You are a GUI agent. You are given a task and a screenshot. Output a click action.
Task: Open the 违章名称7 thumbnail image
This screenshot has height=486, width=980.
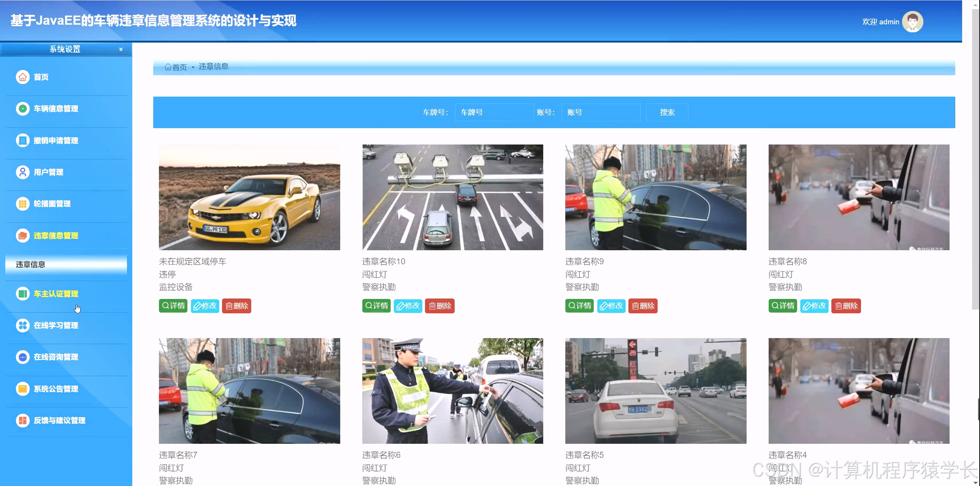coord(250,391)
